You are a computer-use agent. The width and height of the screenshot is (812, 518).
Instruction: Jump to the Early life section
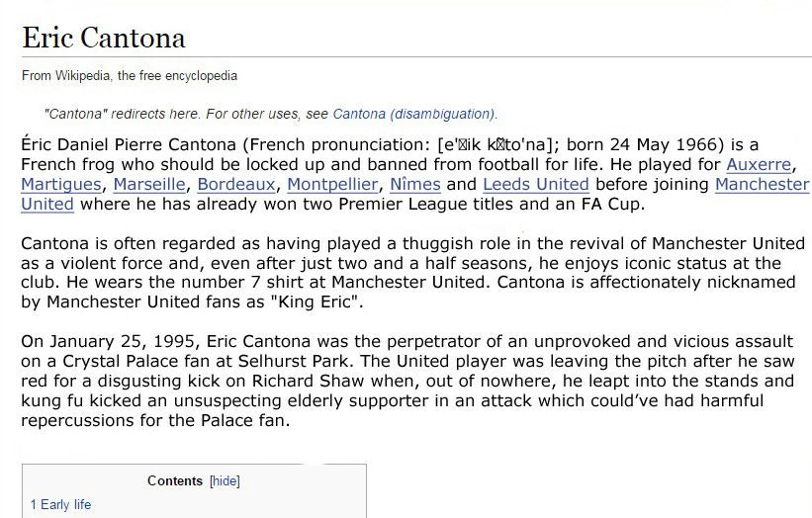click(60, 504)
